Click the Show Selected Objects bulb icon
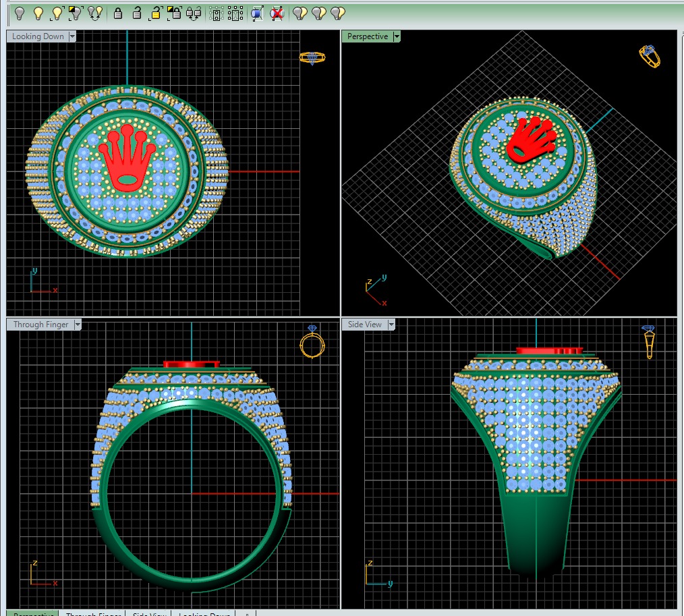 click(57, 13)
